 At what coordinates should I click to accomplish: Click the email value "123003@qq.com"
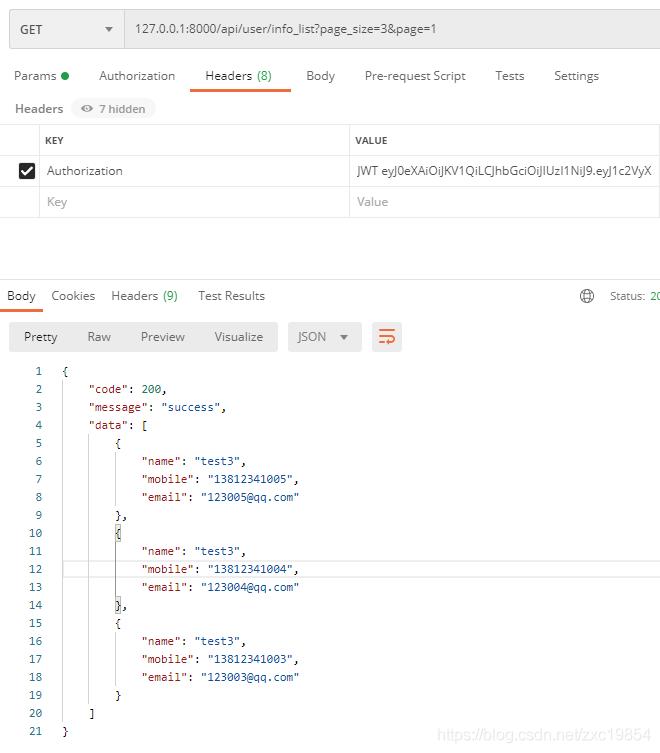point(250,677)
